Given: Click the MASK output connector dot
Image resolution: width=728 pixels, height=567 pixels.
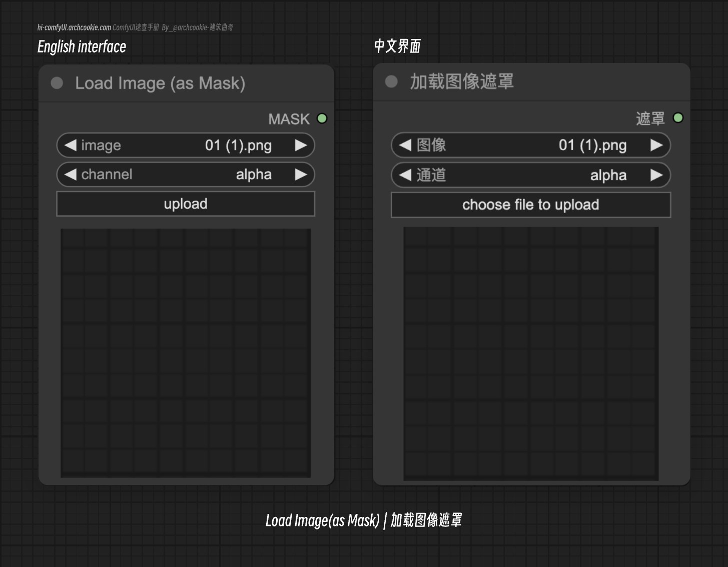Looking at the screenshot, I should click(x=322, y=119).
